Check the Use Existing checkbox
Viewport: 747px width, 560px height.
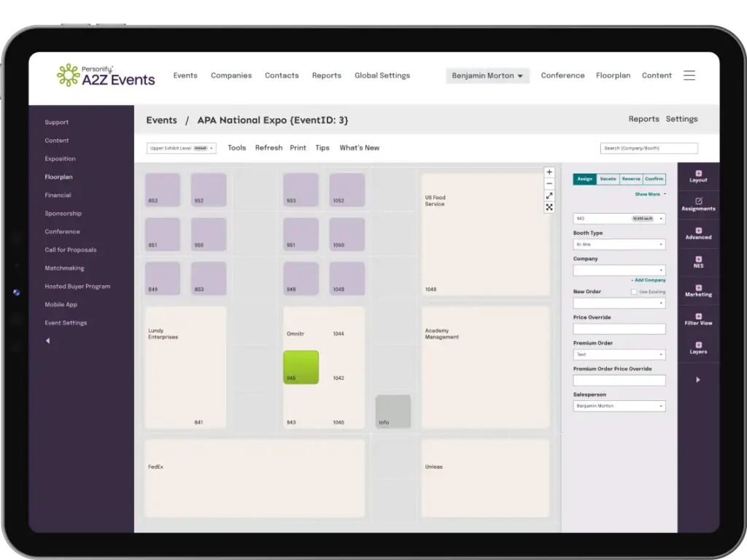pyautogui.click(x=634, y=292)
